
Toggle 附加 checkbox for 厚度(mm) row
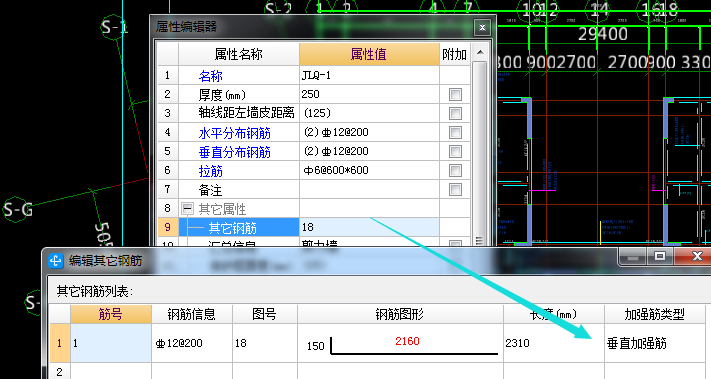[x=455, y=94]
